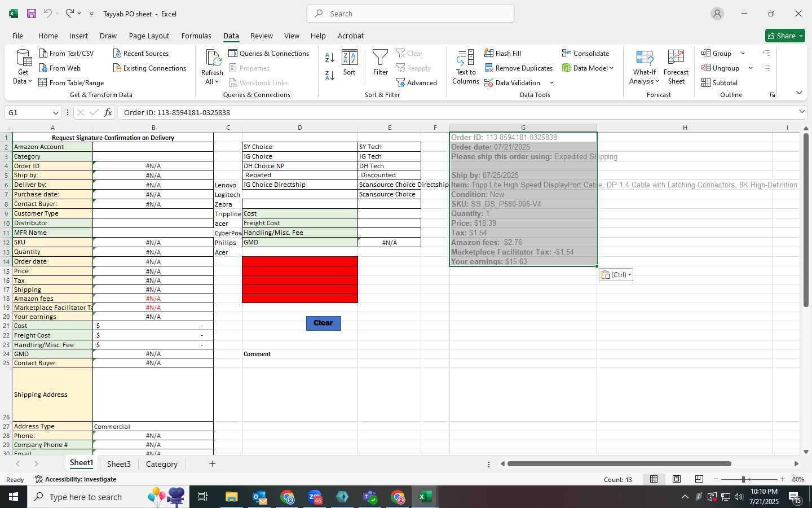Open the Paste Options (Ctrl) dropdown

616,274
